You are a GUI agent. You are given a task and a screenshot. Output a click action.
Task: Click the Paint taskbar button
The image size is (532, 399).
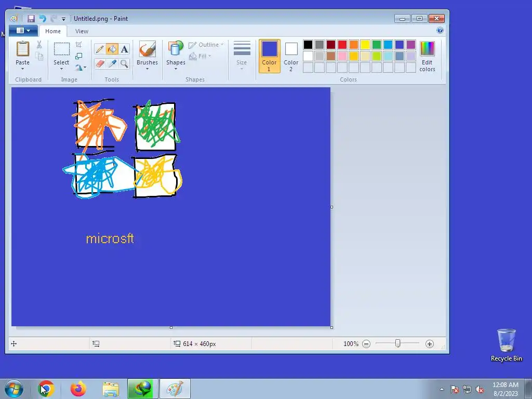click(175, 389)
